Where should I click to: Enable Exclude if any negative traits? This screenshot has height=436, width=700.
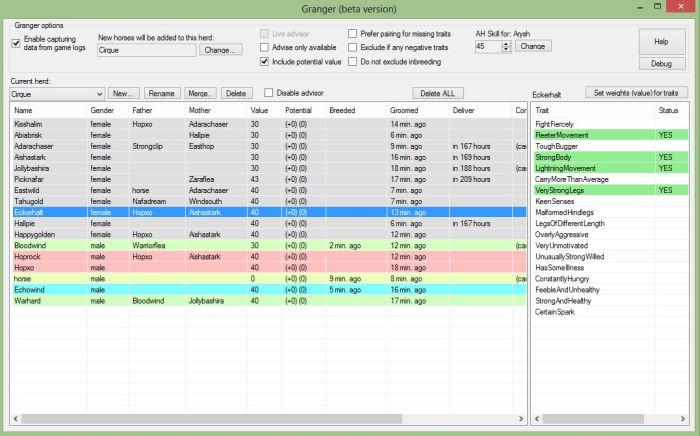click(x=353, y=47)
